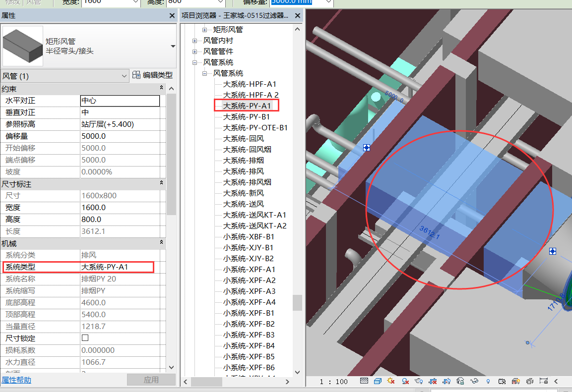Screen dimensions: 572x392
Task: Click the Unlocked 3D View house icon
Action: click(x=460, y=381)
